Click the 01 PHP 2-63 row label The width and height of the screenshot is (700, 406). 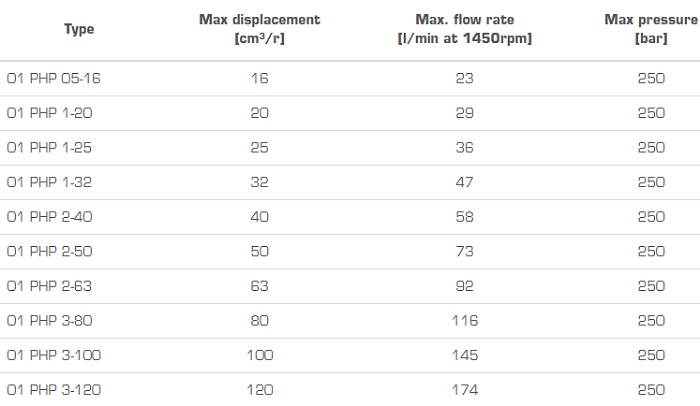[x=50, y=286]
